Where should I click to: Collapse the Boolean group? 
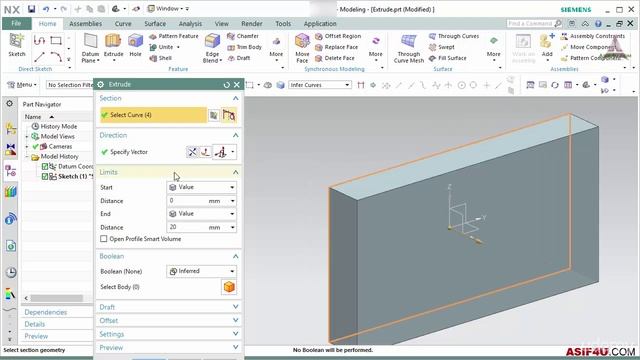point(236,256)
